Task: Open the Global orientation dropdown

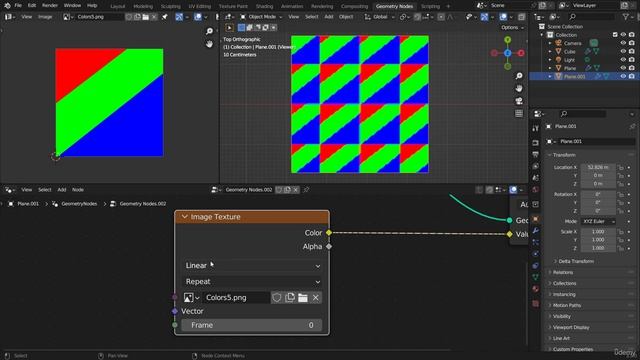Action: click(379, 17)
